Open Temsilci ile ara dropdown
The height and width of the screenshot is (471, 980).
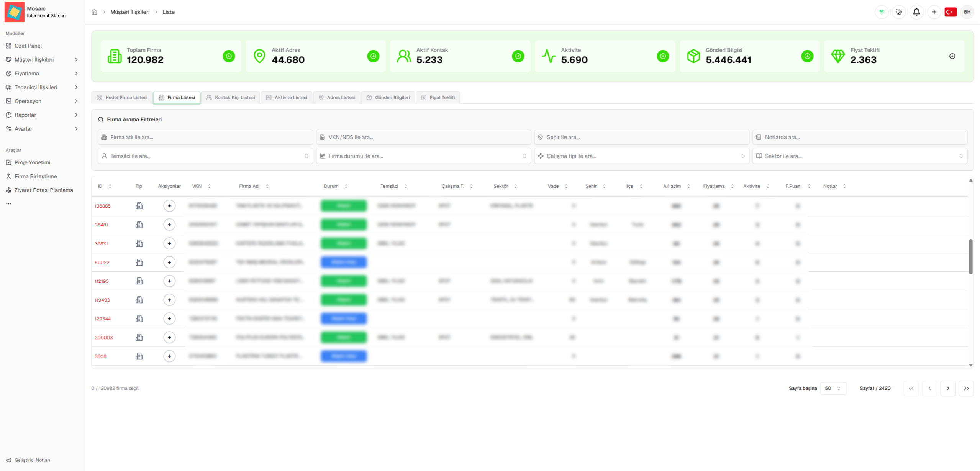click(205, 156)
